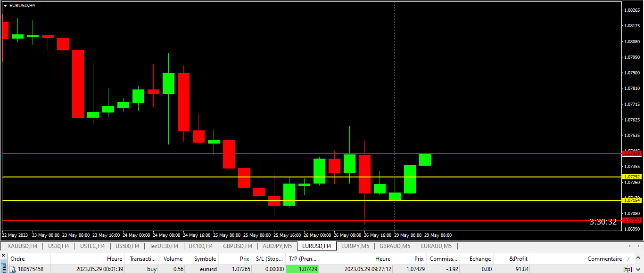Click the S/L (Stop... column header
This screenshot has width=644, height=273.
(269, 259)
